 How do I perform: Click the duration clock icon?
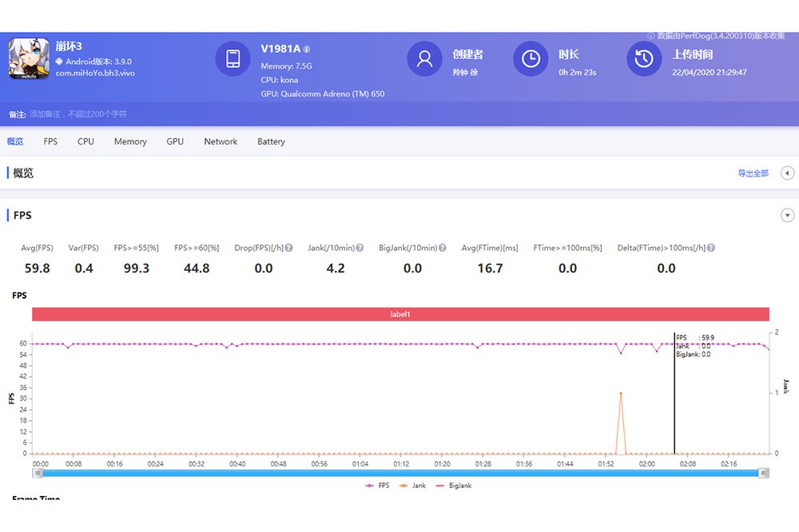pyautogui.click(x=530, y=59)
